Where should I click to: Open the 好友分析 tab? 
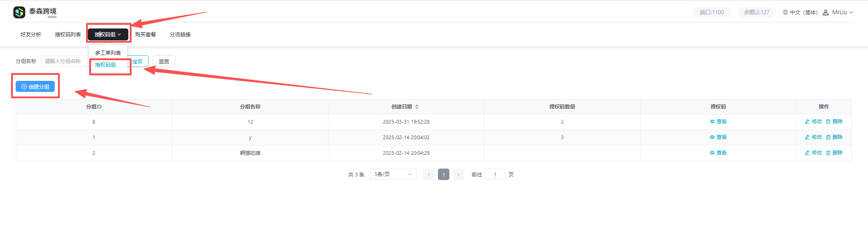tap(31, 34)
